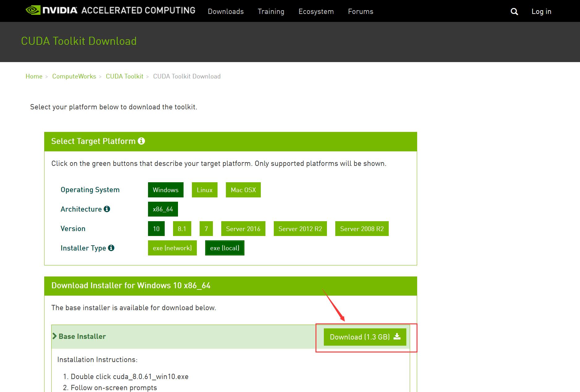The height and width of the screenshot is (392, 580).
Task: Select Linux operating system option
Action: click(x=205, y=190)
